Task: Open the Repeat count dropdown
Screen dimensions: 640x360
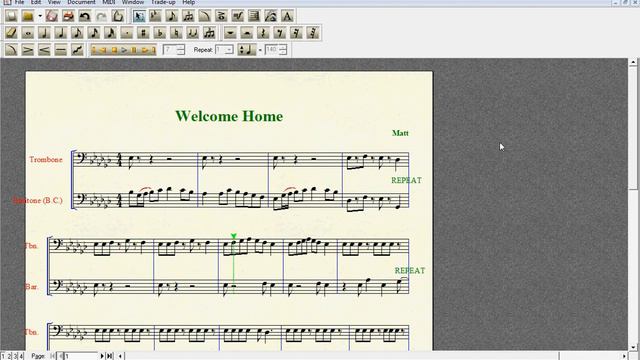Action: tap(229, 50)
